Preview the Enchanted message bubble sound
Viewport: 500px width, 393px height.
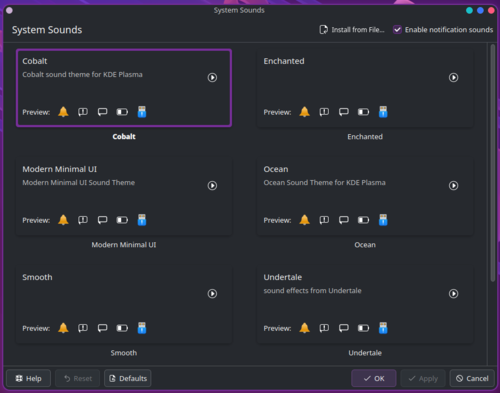tap(344, 112)
